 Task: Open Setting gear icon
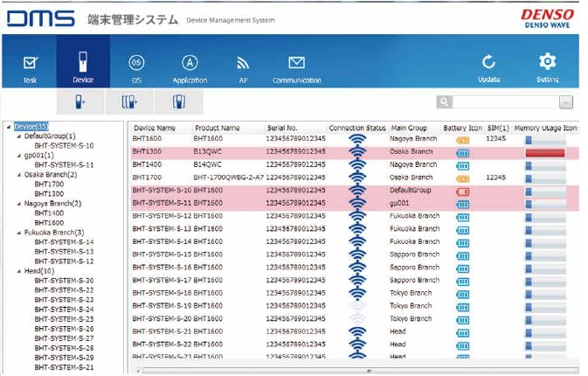548,66
